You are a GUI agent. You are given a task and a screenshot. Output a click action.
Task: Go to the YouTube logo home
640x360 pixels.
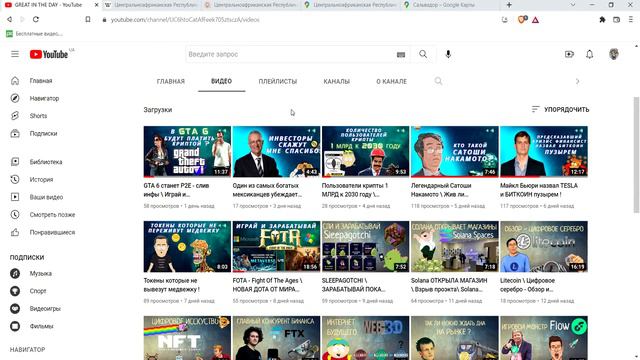pyautogui.click(x=49, y=54)
